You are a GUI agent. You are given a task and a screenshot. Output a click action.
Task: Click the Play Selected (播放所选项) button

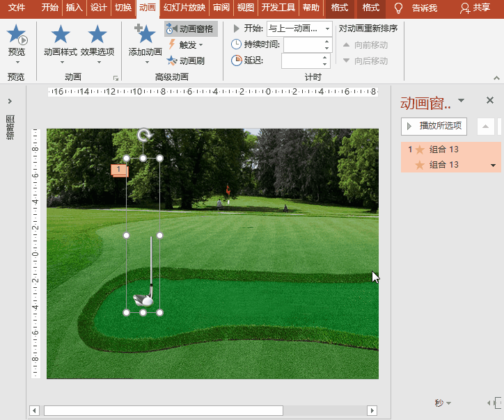point(434,126)
